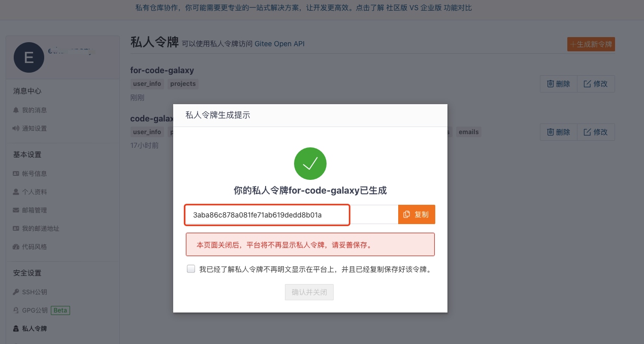Click the edit pencil icon on the second 修改 button
Viewport: 644px width, 344px height.
pos(587,132)
